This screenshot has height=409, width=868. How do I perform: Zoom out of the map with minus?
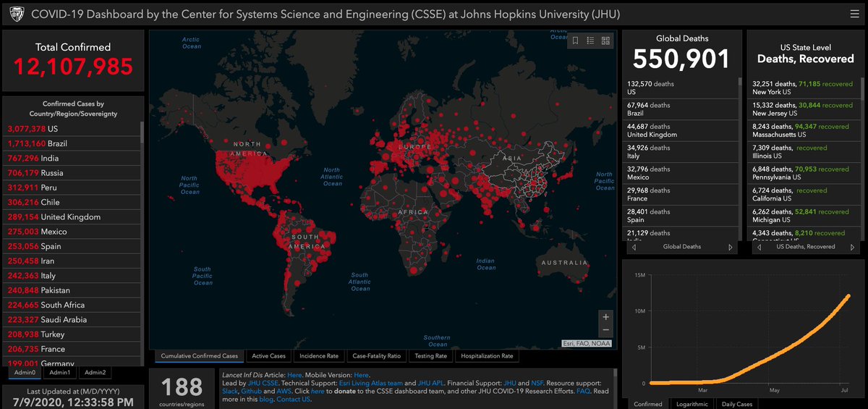pos(606,330)
